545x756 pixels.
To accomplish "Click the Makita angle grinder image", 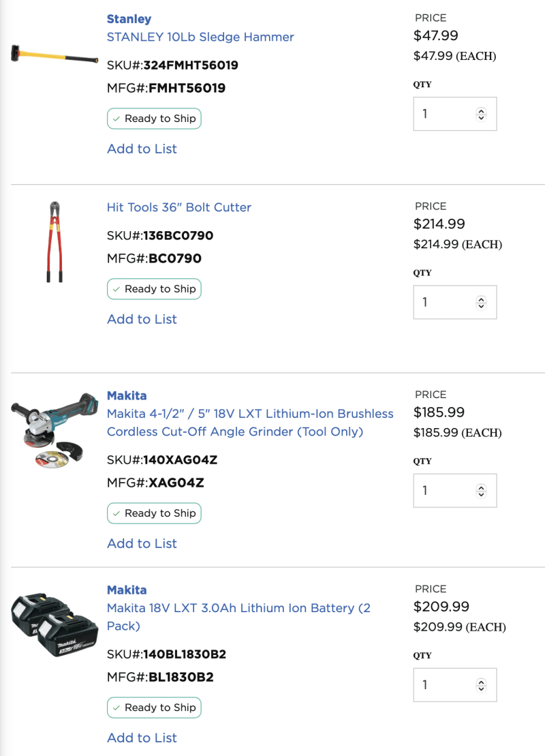I will (x=54, y=429).
